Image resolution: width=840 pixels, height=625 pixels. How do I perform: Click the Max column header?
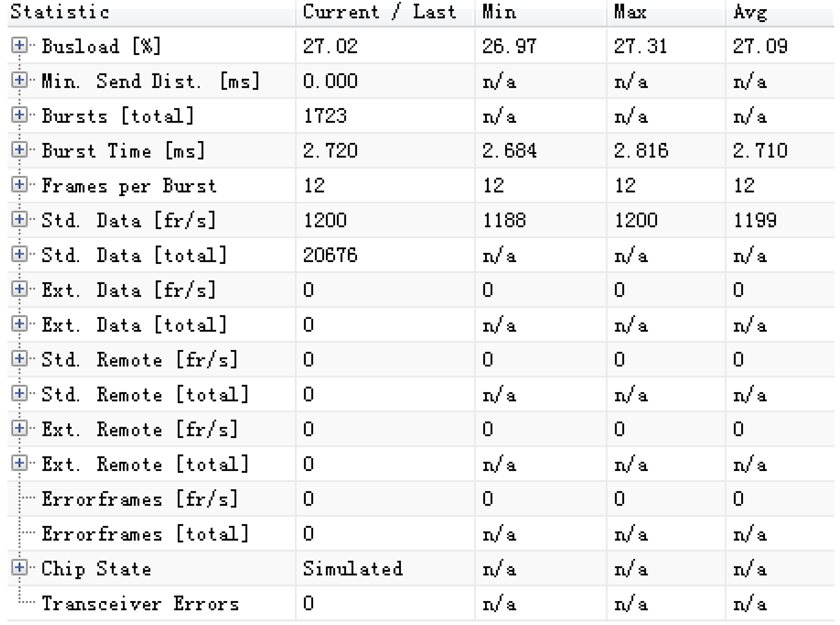point(630,12)
